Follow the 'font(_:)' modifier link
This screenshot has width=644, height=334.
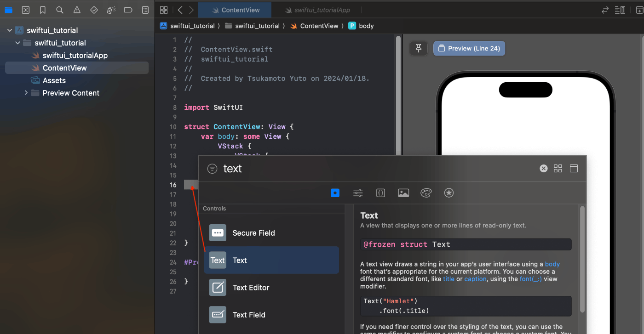tap(530, 279)
